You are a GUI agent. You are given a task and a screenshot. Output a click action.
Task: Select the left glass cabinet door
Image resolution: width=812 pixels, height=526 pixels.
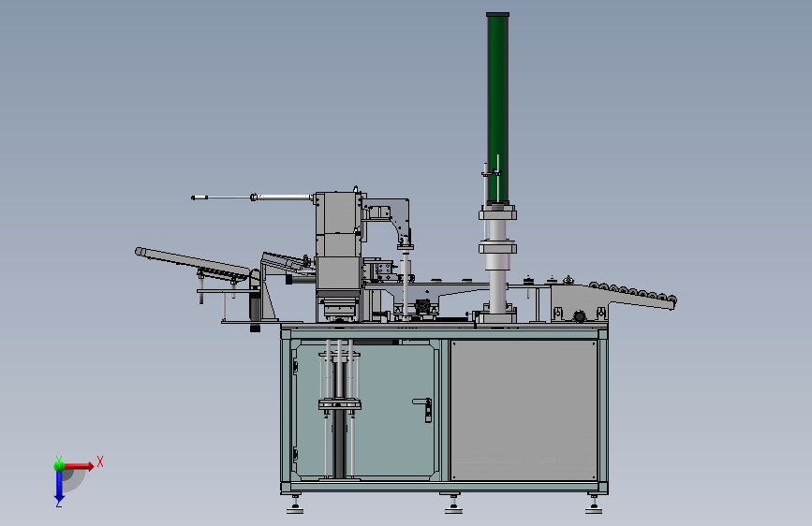coord(366,410)
